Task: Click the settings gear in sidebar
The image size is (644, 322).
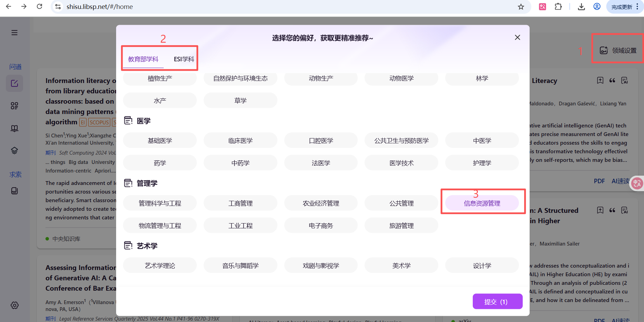Action: 14,305
